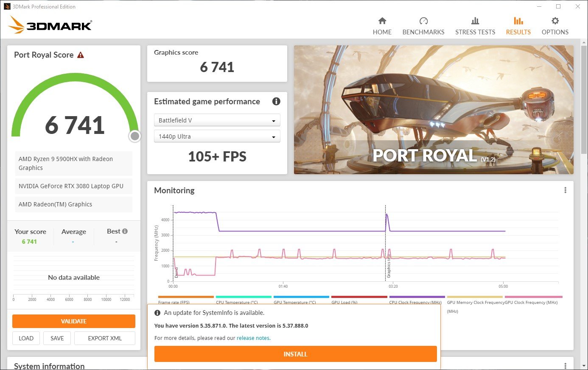Click the update notification info icon
Screen dimensions: 588x370
157,313
